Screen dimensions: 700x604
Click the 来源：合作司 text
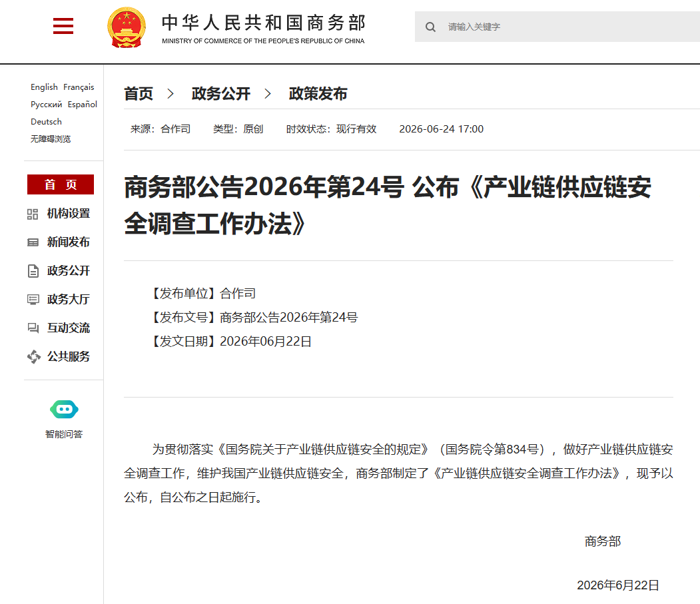[x=161, y=129]
